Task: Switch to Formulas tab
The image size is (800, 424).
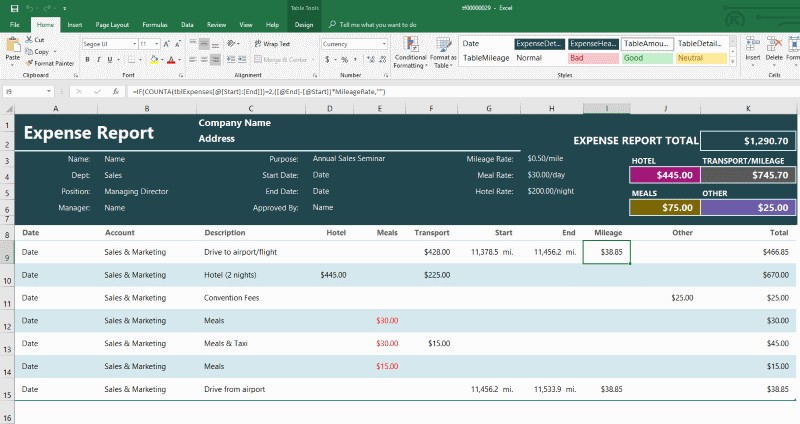Action: tap(155, 24)
